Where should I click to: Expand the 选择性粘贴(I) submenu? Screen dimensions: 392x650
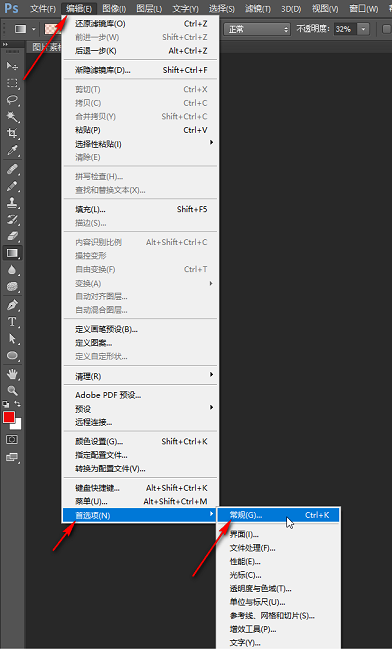(140, 144)
